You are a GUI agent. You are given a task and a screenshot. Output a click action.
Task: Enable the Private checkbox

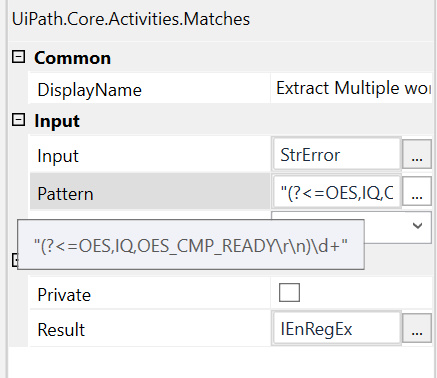pyautogui.click(x=289, y=292)
